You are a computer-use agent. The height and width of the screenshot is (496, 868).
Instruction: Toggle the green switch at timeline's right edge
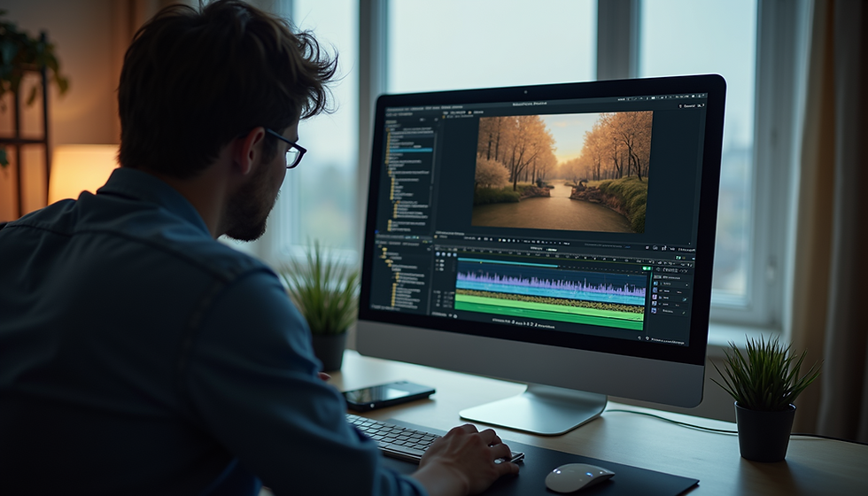[x=646, y=268]
